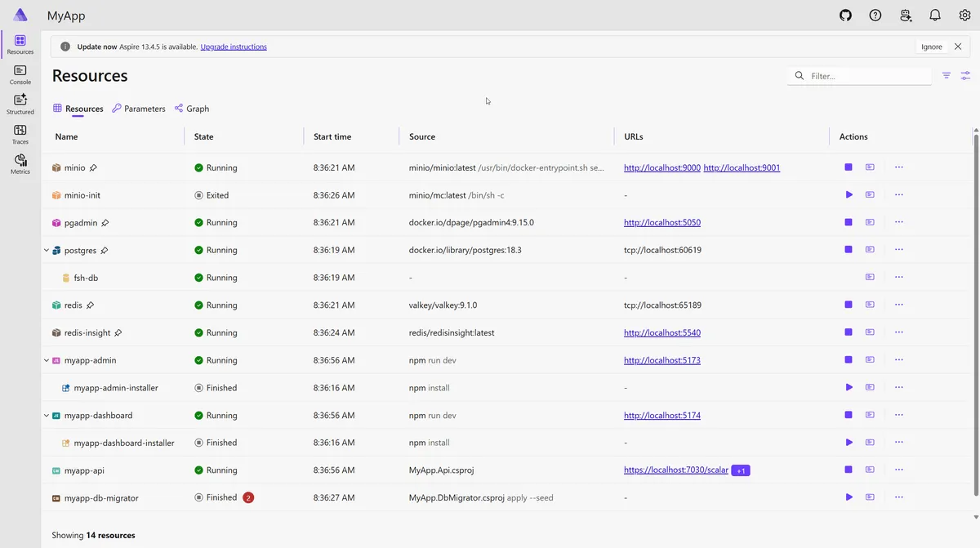Open http://localhost:9000 minio link
This screenshot has height=548, width=980.
662,167
